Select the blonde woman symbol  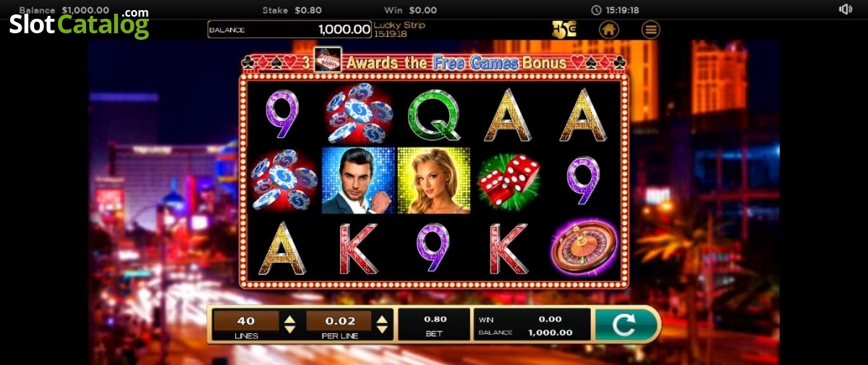[x=433, y=181]
